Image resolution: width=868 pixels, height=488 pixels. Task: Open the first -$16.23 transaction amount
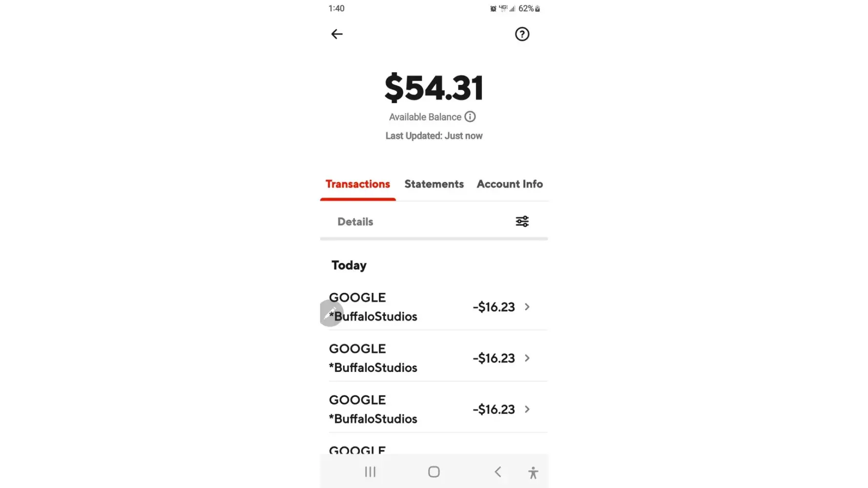(494, 307)
